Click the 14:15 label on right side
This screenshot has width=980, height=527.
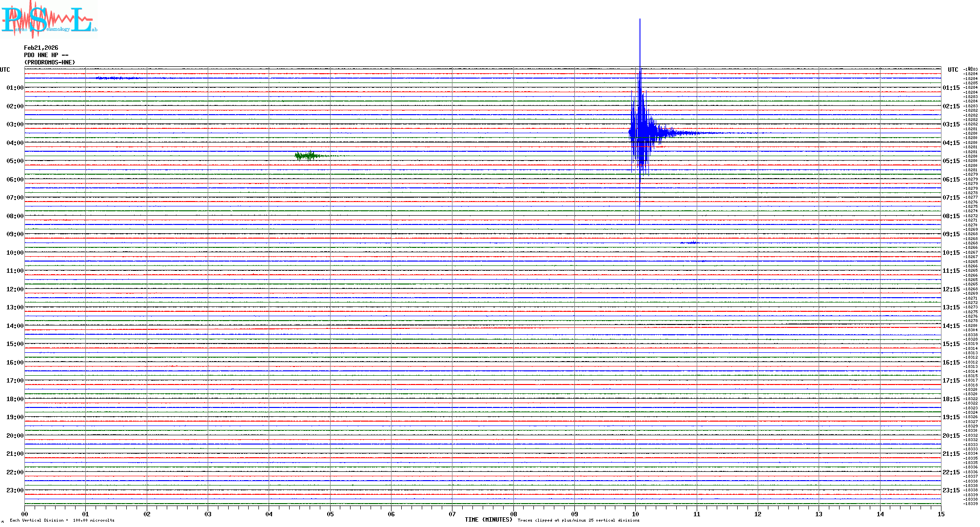point(951,326)
